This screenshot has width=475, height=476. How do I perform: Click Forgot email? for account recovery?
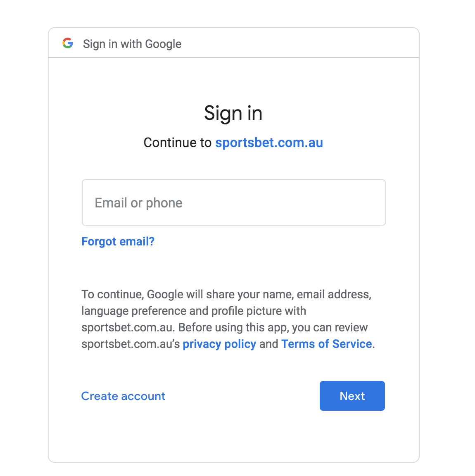click(118, 241)
